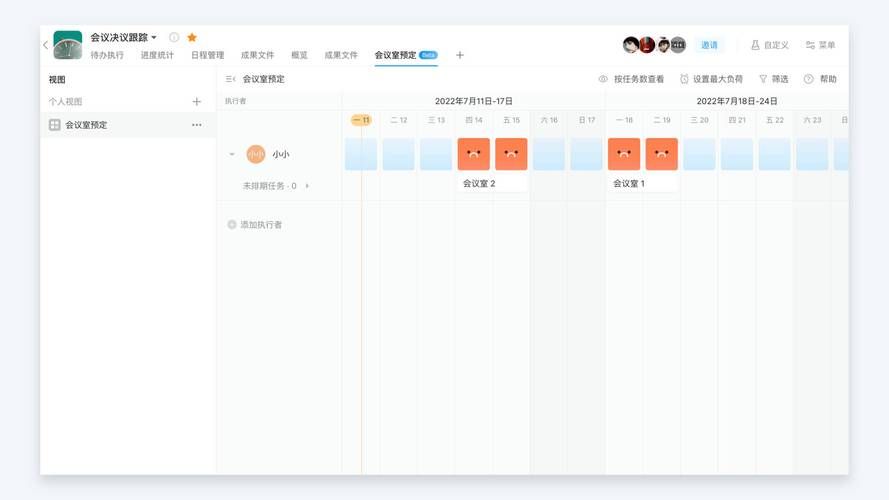The height and width of the screenshot is (500, 889).
Task: Click 添加执行者 to add an assignee
Action: coord(255,224)
